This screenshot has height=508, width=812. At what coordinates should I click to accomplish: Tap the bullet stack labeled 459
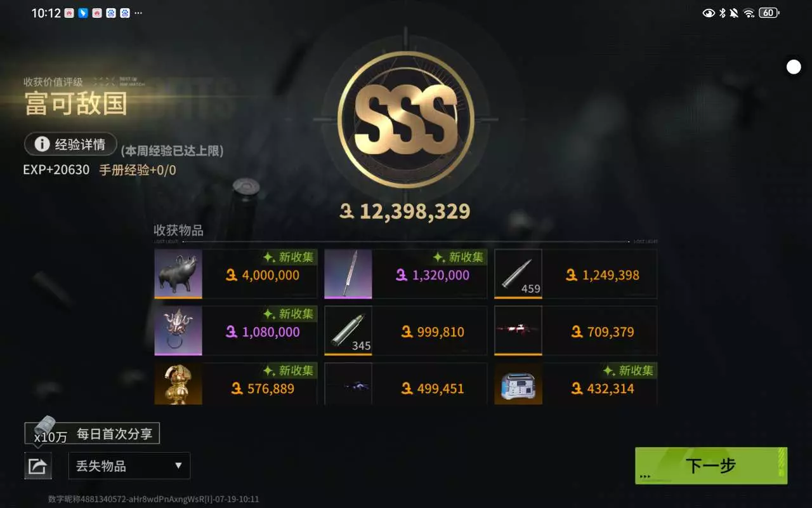pyautogui.click(x=518, y=274)
